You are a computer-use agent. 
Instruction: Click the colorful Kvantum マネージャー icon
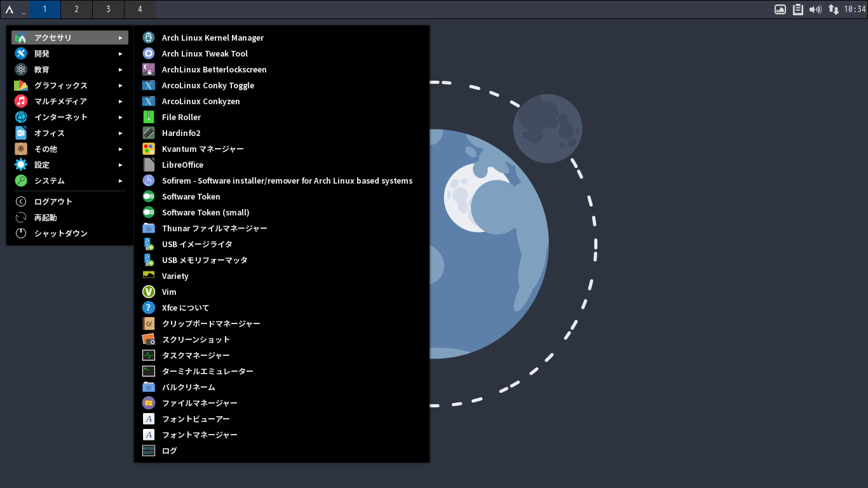tap(149, 149)
